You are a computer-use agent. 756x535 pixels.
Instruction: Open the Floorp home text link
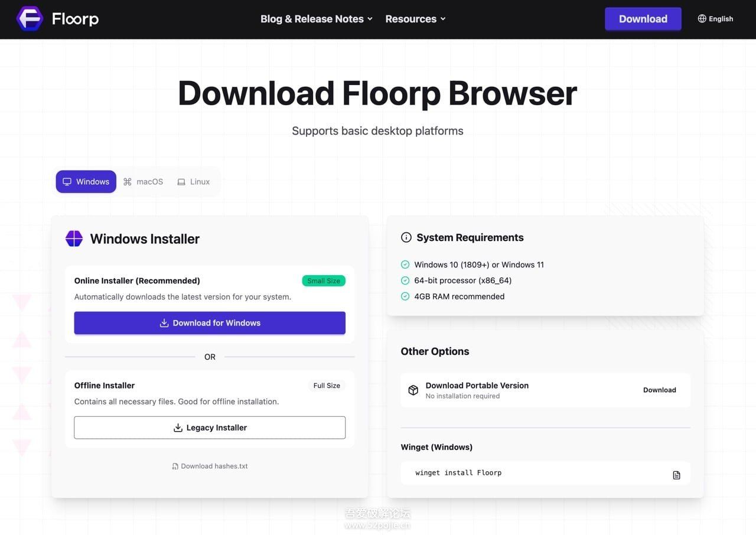75,19
